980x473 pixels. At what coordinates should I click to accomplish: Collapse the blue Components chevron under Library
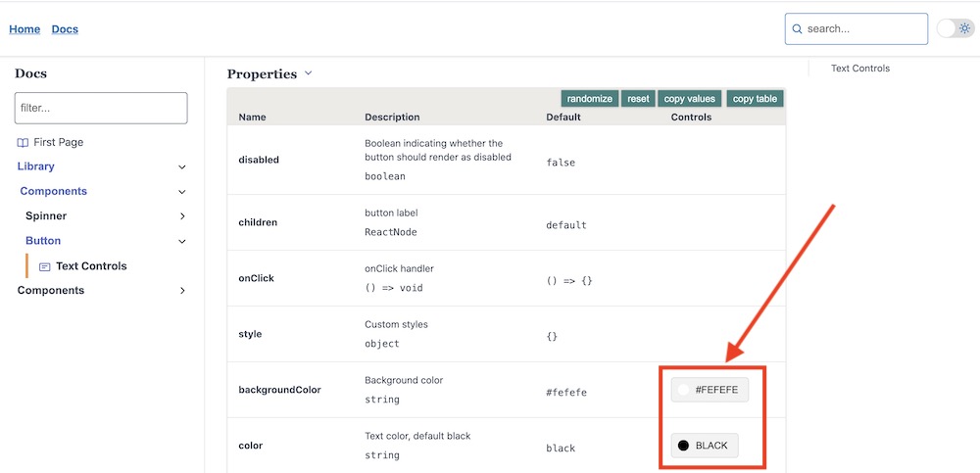182,192
